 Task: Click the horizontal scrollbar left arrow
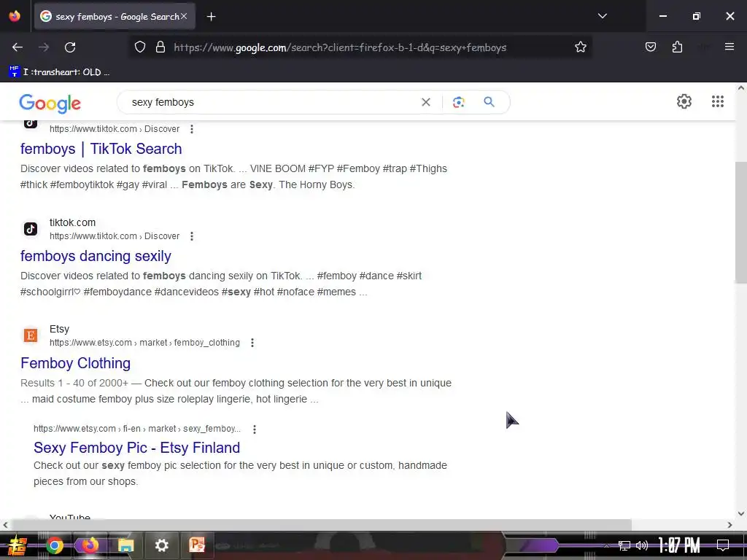[x=5, y=525]
